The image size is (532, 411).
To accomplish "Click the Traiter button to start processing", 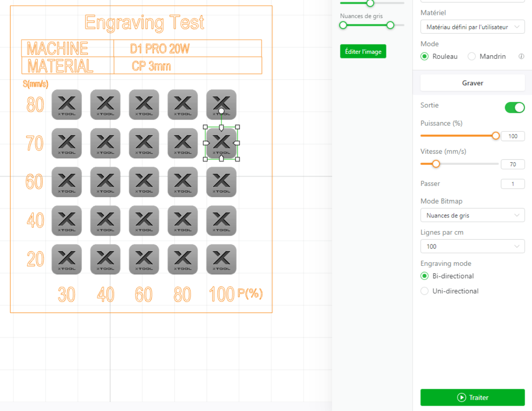I will click(x=472, y=397).
